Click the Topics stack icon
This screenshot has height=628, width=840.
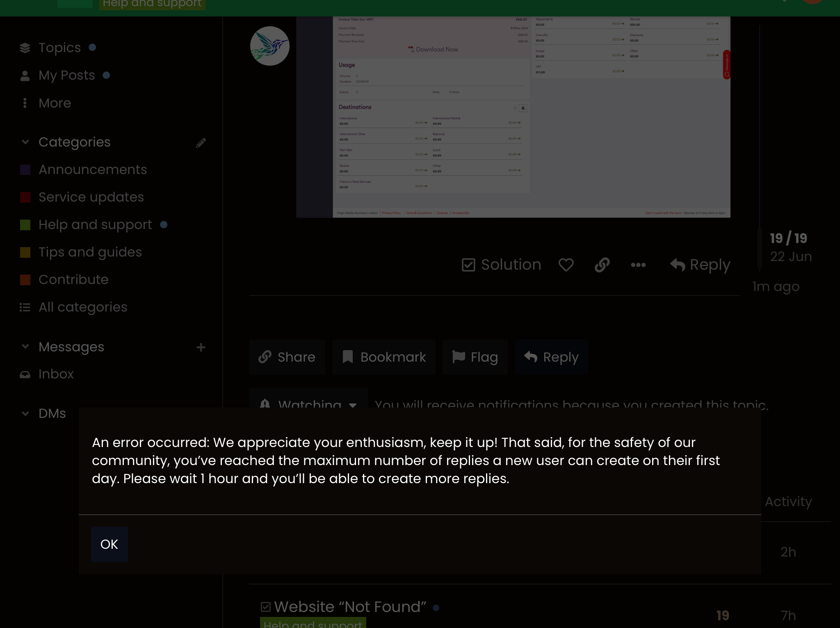click(x=25, y=48)
